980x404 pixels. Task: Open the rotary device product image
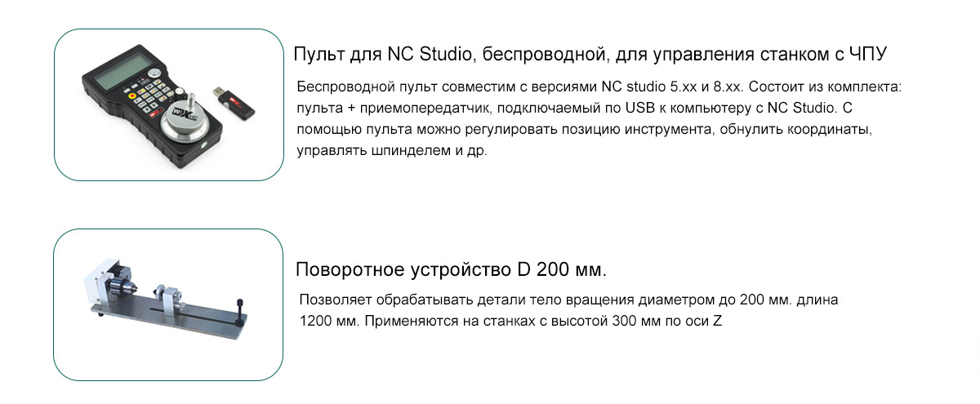click(x=168, y=304)
